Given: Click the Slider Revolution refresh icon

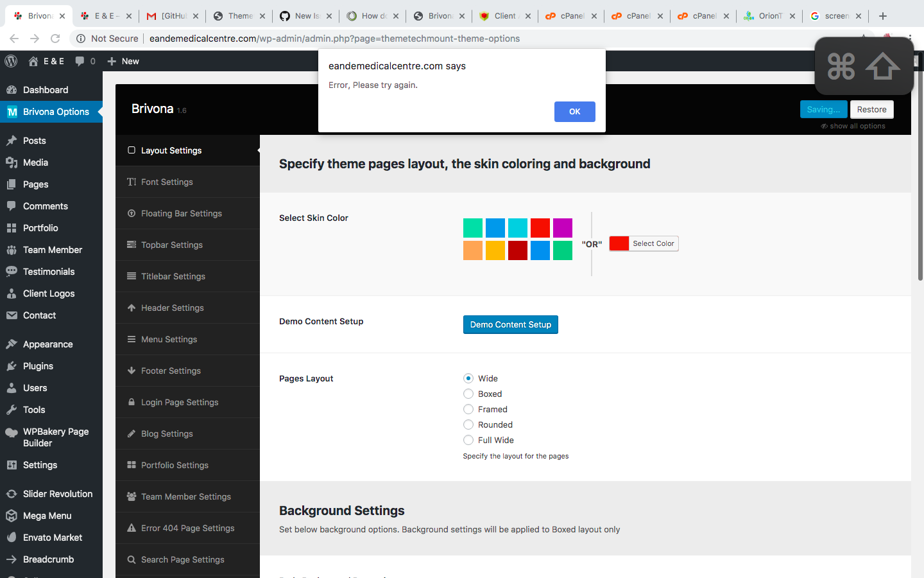Looking at the screenshot, I should 12,494.
